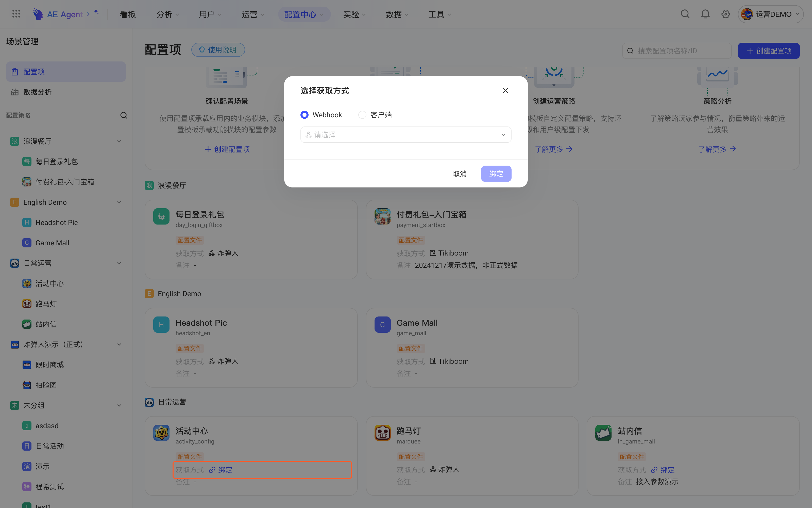This screenshot has width=812, height=508.
Task: Expand the 运营DEMO account dropdown arrow
Action: pos(797,14)
